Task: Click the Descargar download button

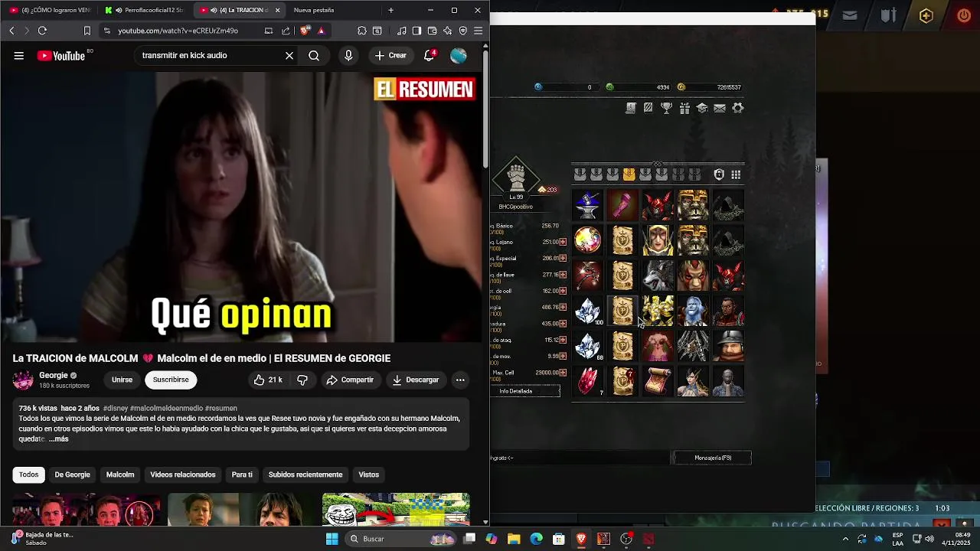Action: coord(416,380)
